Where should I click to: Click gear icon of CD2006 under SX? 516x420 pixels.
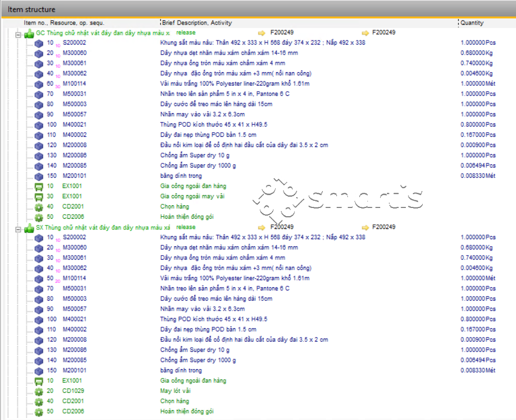coord(39,412)
